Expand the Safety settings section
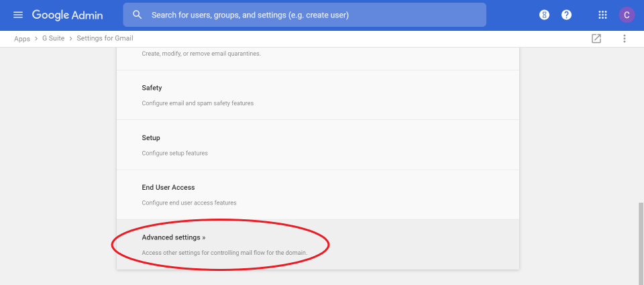644x285 pixels. (318, 95)
